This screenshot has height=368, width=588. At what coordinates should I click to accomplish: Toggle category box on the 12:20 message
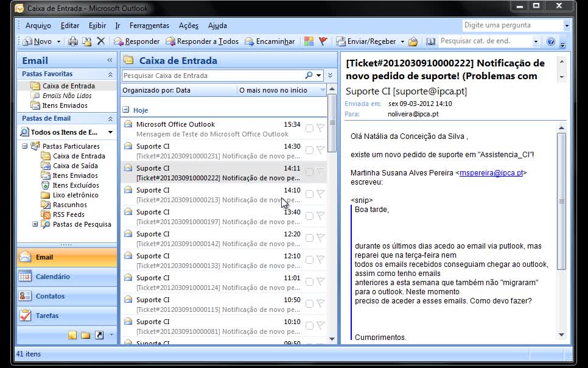(x=309, y=238)
